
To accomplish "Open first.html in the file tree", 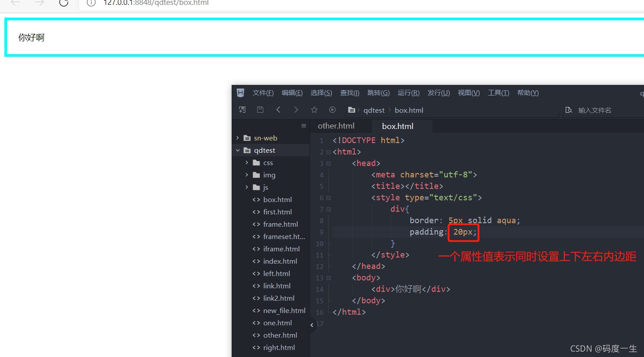I will click(277, 212).
